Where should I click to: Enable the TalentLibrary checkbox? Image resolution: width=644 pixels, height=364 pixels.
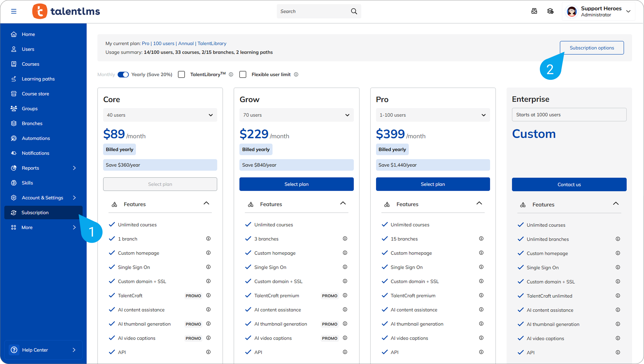[x=182, y=74]
